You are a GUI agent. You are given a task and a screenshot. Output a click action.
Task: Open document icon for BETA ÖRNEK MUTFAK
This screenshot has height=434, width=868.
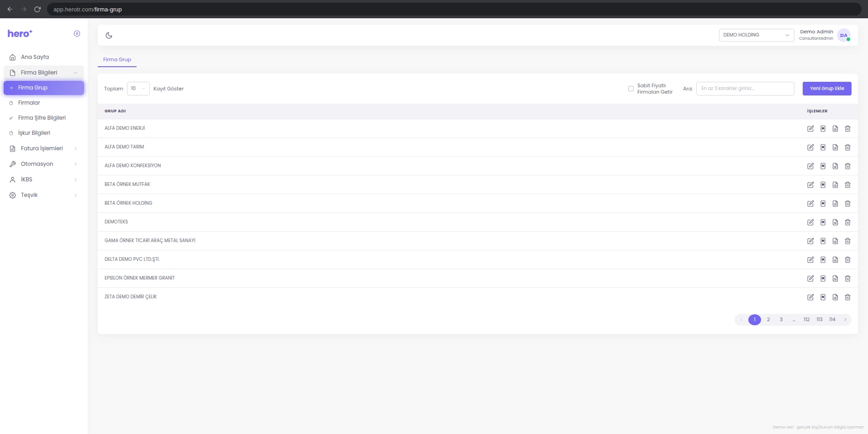coord(835,185)
